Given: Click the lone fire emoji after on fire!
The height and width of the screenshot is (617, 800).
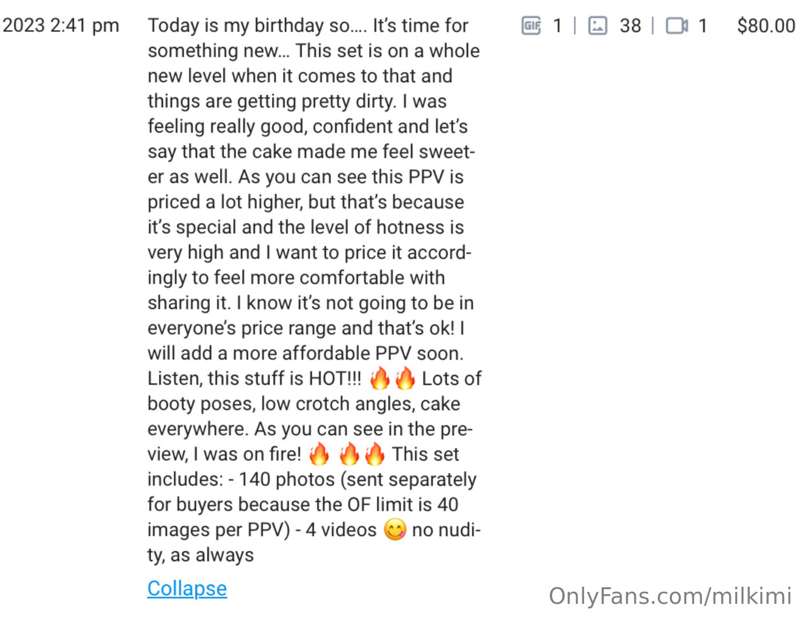Looking at the screenshot, I should click(x=319, y=454).
